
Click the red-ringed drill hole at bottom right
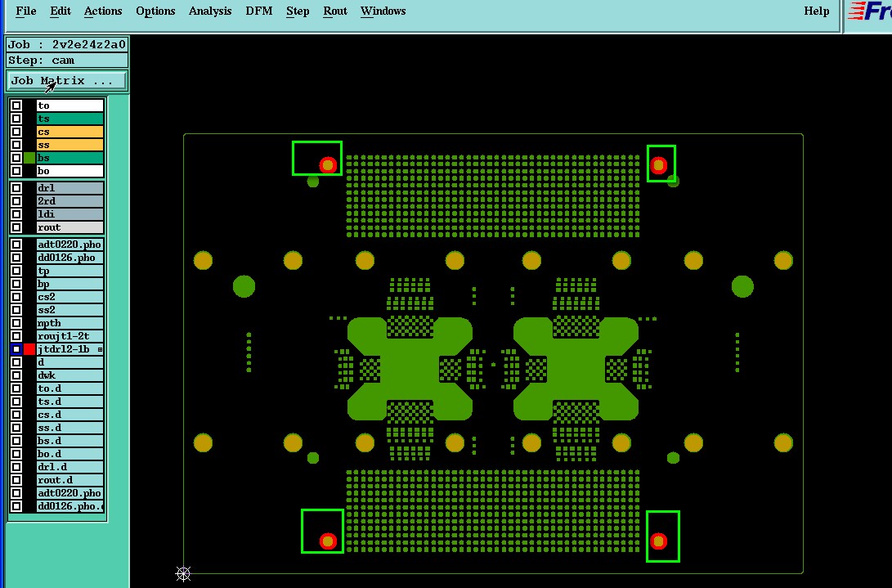[x=659, y=541]
